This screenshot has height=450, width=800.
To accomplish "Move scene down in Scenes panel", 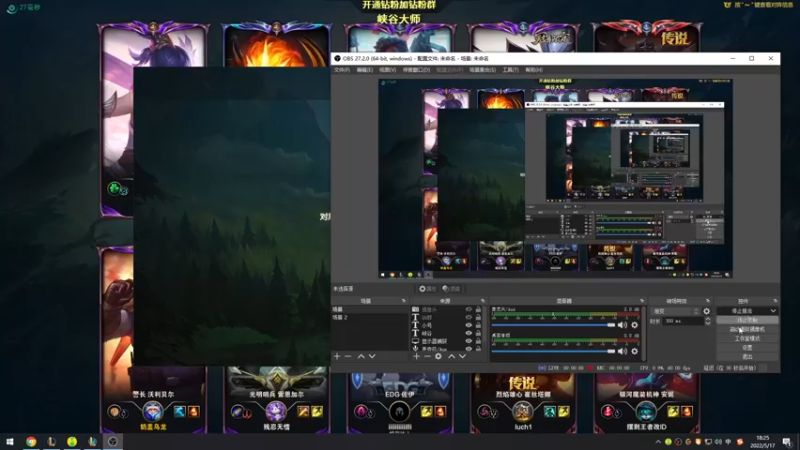I will [372, 356].
